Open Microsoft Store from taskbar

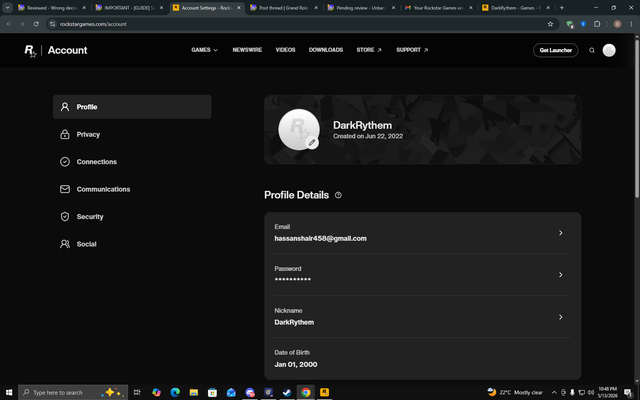click(x=212, y=392)
